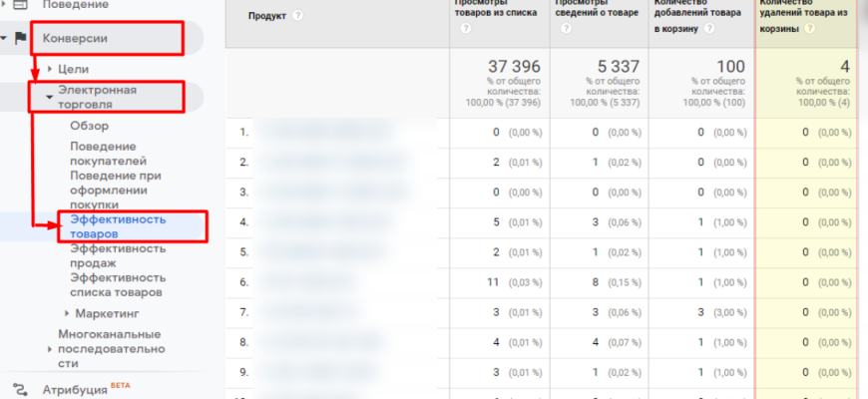Screen dimensions: 868x399
Task: Open the Обзор report
Action: pos(89,126)
